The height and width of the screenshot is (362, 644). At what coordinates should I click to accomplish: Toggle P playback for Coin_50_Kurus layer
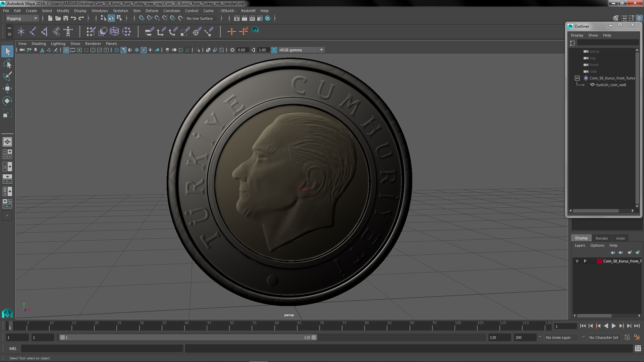585,261
